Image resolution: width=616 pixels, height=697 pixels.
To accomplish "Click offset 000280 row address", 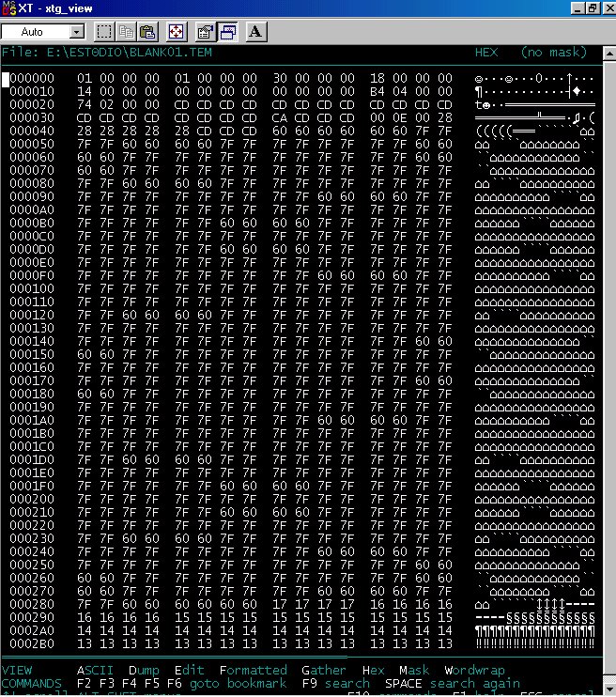I will click(32, 605).
